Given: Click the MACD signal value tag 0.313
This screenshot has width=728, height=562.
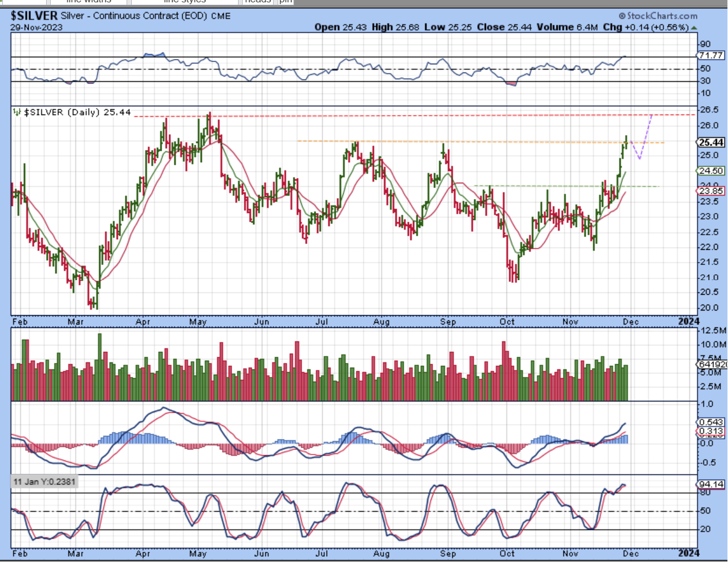Looking at the screenshot, I should click(x=712, y=431).
